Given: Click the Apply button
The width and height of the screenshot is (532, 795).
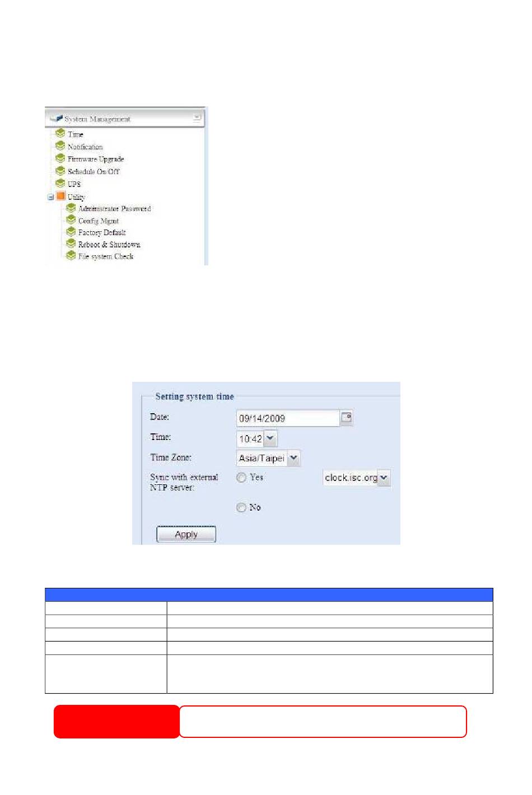Looking at the screenshot, I should point(186,534).
